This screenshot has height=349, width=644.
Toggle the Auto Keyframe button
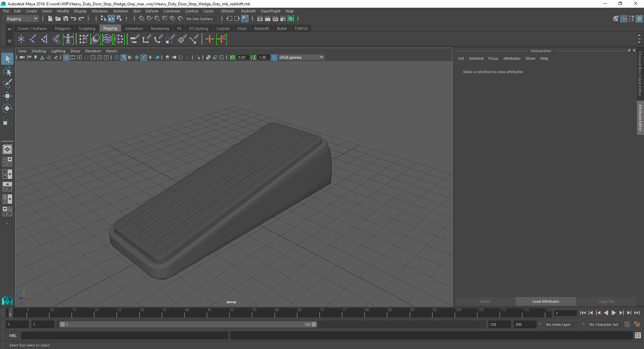(627, 325)
